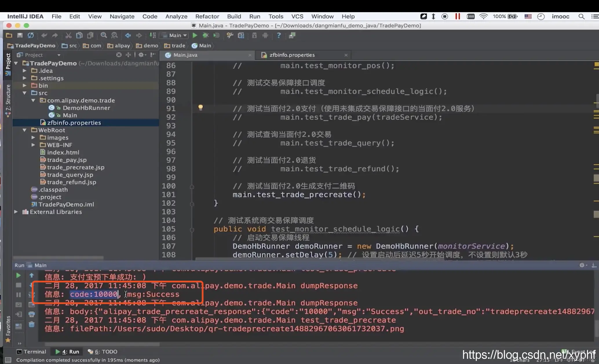Click print icon in Run panel
Image resolution: width=599 pixels, height=364 pixels.
[x=32, y=315]
